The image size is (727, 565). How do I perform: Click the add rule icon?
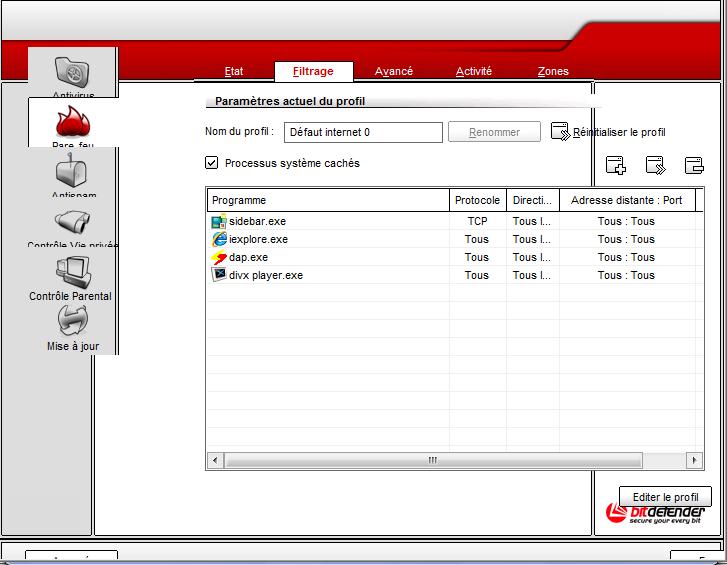[x=616, y=165]
